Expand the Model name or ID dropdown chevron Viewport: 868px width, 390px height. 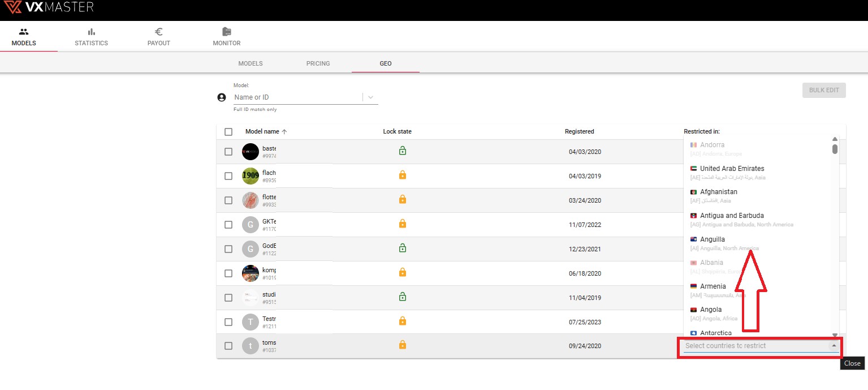371,97
